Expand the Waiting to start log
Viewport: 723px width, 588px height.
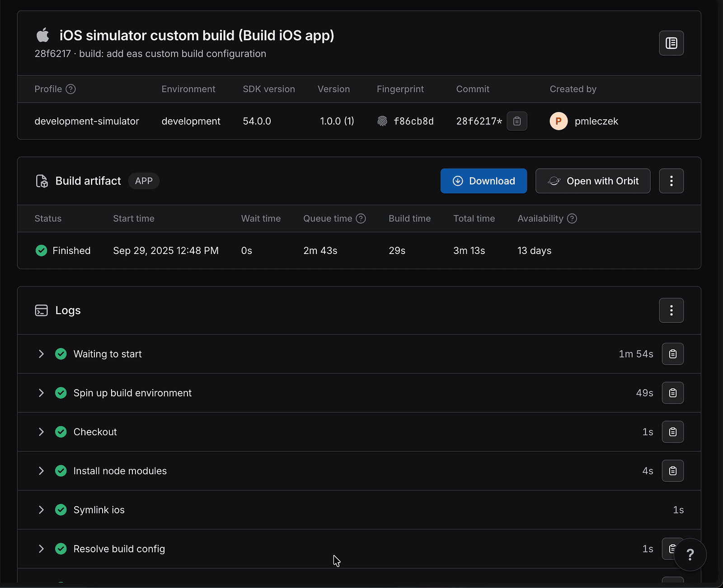(x=41, y=354)
